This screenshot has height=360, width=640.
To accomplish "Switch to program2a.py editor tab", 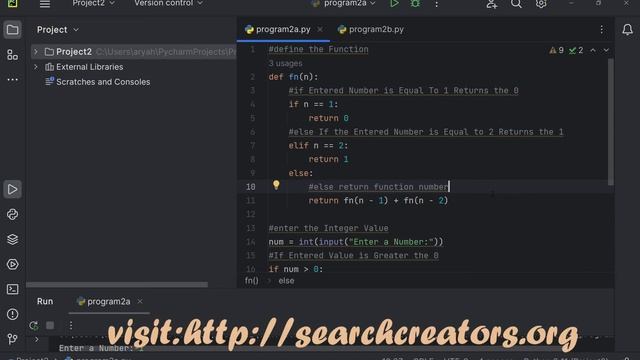I will click(x=283, y=29).
